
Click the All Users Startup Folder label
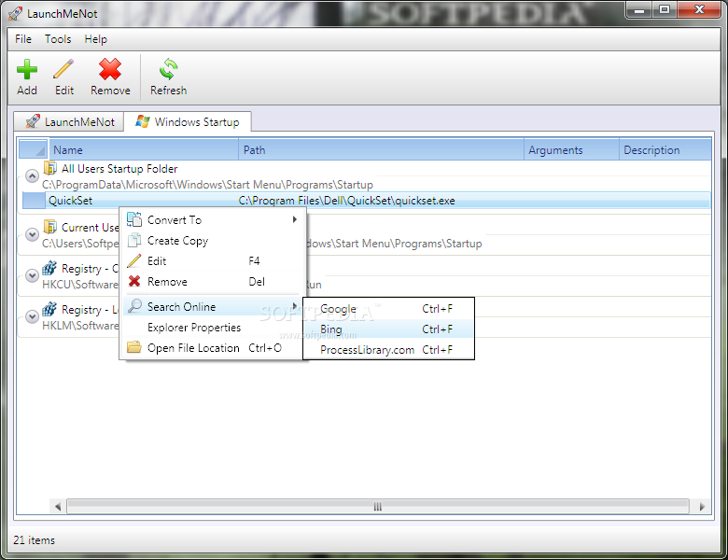pyautogui.click(x=119, y=169)
